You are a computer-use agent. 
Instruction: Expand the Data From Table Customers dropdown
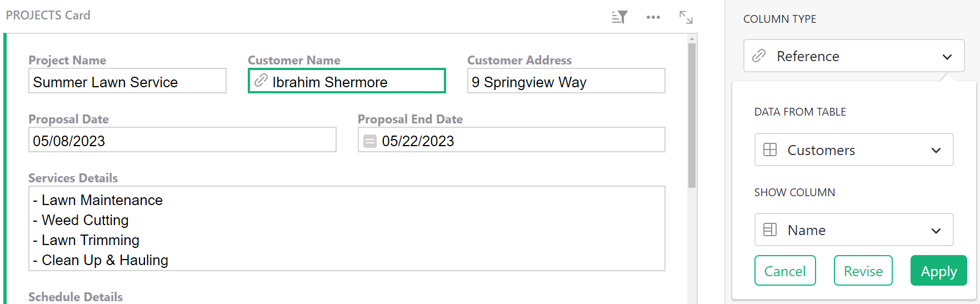[x=854, y=150]
